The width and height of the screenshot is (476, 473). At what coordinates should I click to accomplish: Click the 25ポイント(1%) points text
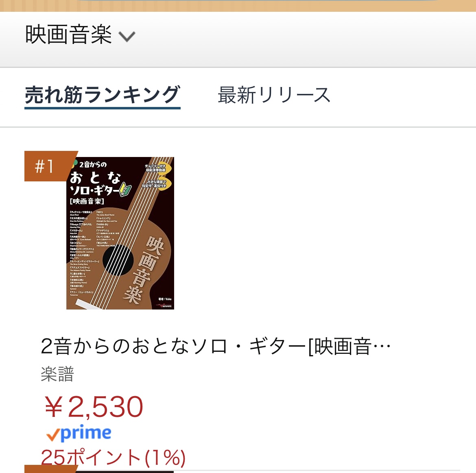[x=113, y=458]
